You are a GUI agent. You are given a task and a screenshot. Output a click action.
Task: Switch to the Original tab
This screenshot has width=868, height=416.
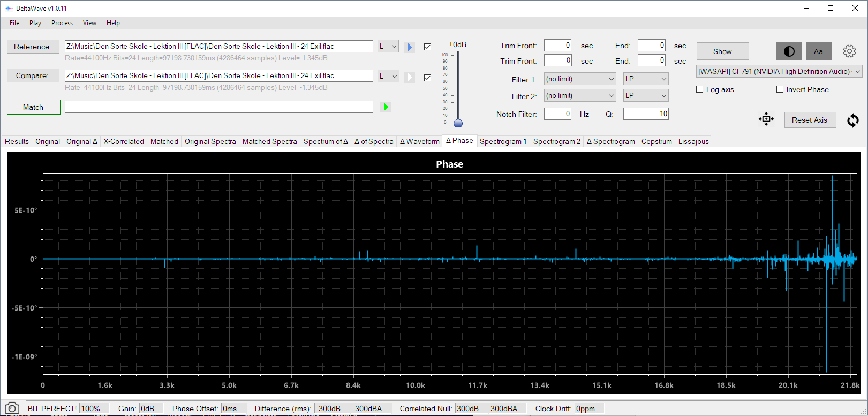coord(48,141)
